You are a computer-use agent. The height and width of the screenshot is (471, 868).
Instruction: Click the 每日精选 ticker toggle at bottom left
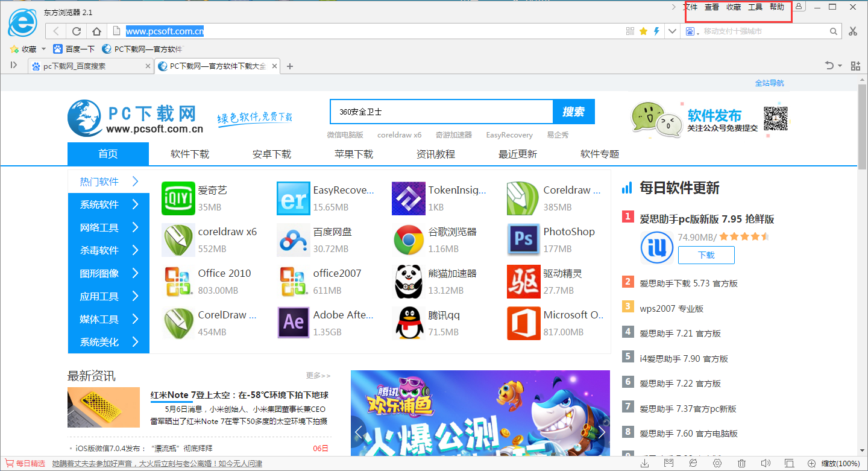pos(24,464)
